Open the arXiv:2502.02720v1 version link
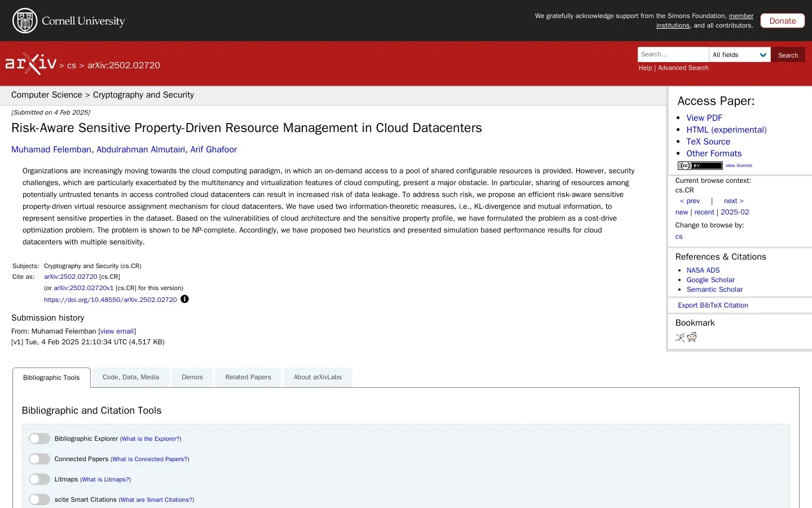Screen dimensions: 812x508 point(83,288)
